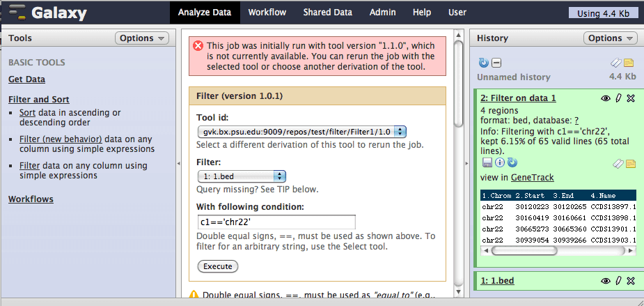Refresh the history panel
Viewport: 644px width, 306px height.
[x=483, y=63]
